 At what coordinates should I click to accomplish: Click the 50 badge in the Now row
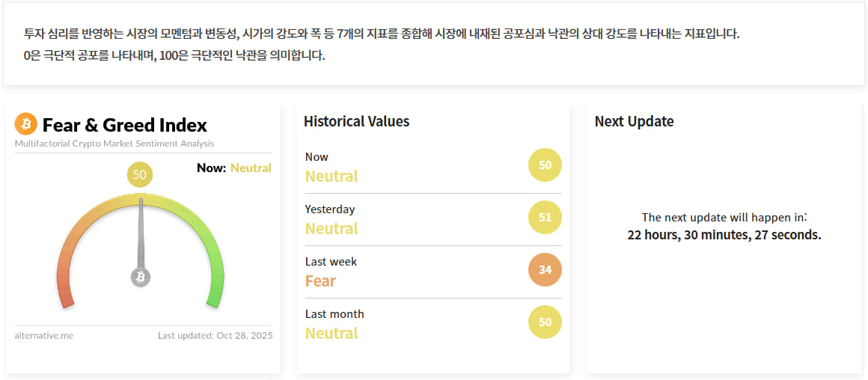coord(545,165)
